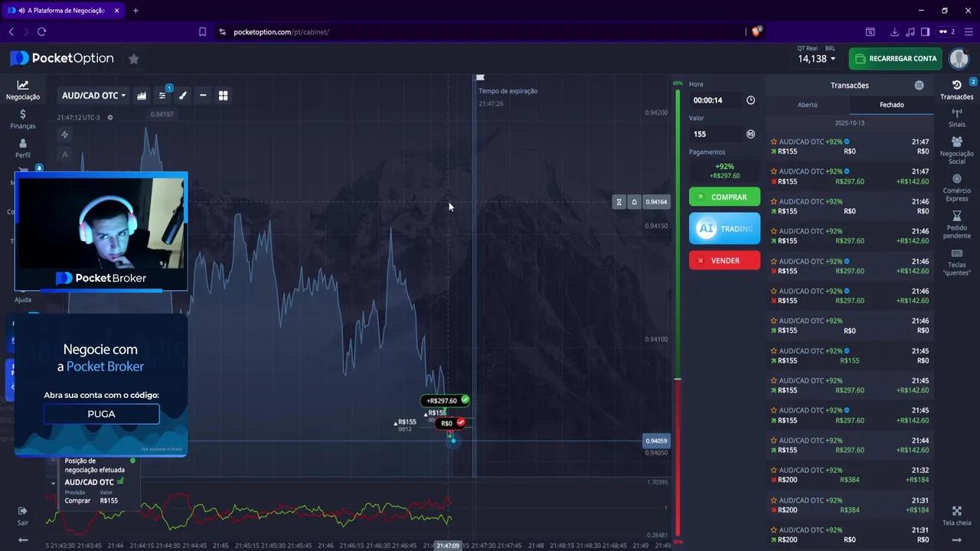The image size is (980, 551).
Task: Click the bookmark icon in address bar
Action: coord(202,32)
